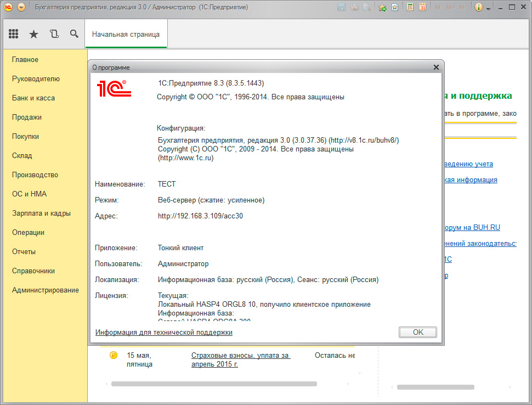Expand dropdown arrow next to info icon

[489, 8]
